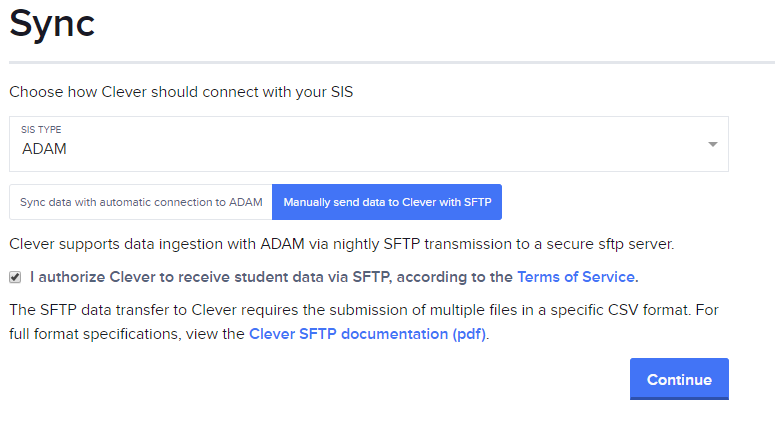This screenshot has height=422, width=775.
Task: Click empty middle area of SIS dropdown
Action: [400, 144]
